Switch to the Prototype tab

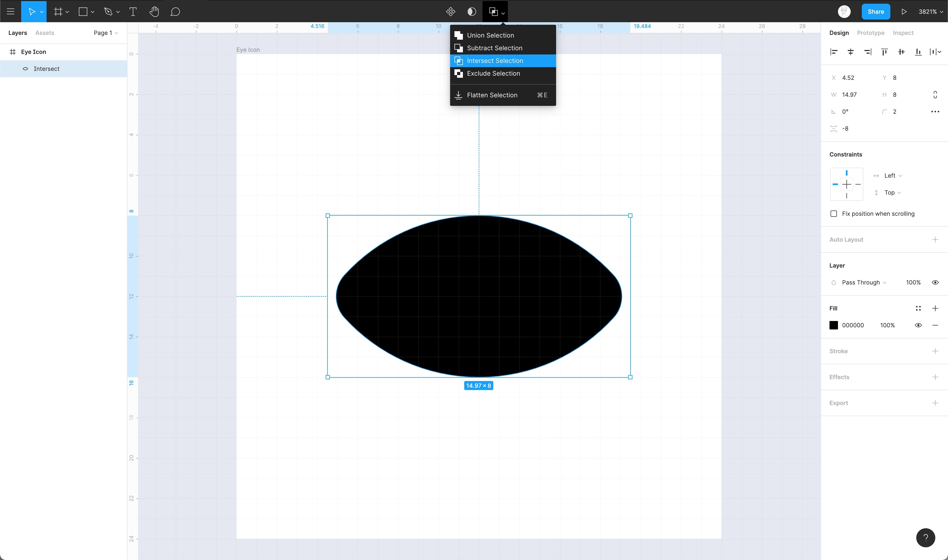(x=871, y=33)
